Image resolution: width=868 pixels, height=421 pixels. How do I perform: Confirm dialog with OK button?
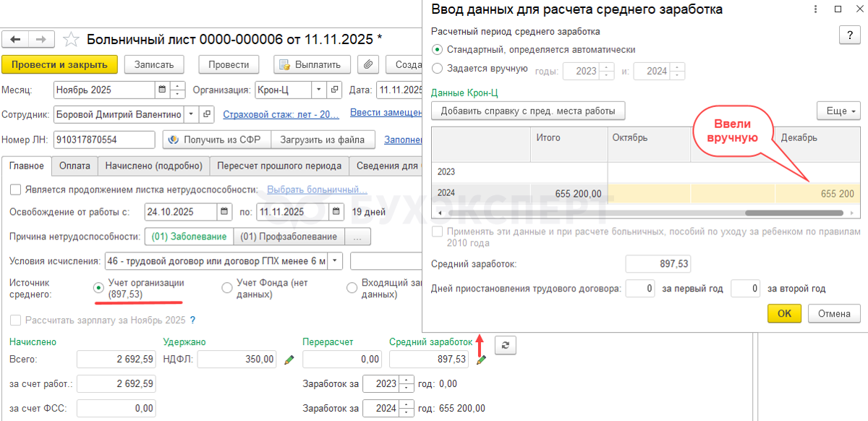pos(785,313)
